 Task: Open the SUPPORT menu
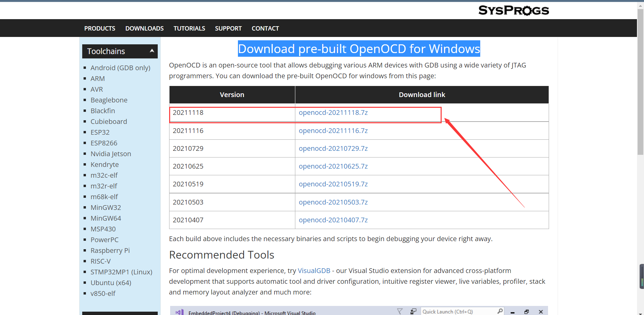(228, 29)
